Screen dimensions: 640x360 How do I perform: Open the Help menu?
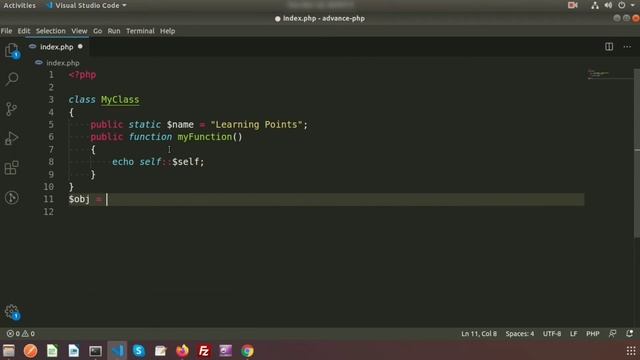[x=167, y=31]
